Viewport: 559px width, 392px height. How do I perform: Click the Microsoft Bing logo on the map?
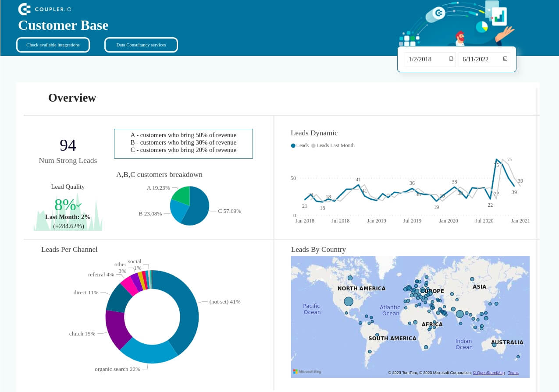click(x=307, y=371)
